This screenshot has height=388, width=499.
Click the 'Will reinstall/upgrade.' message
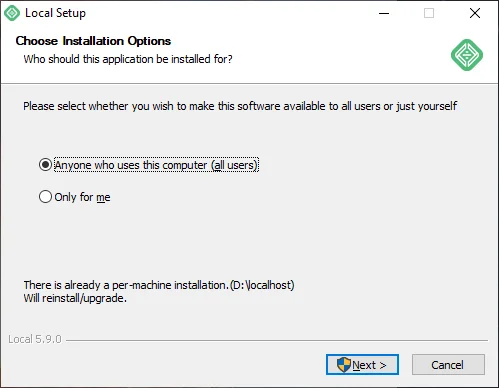pos(75,298)
